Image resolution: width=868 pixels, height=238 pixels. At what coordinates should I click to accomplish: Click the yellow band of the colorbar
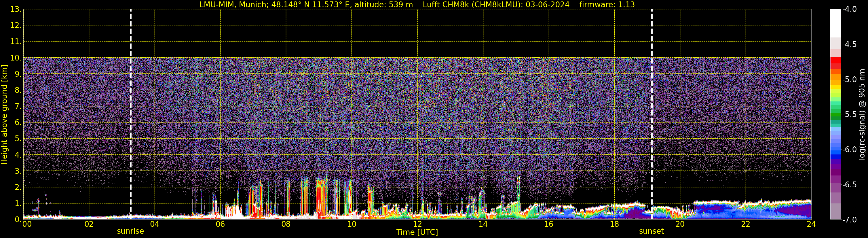[835, 88]
